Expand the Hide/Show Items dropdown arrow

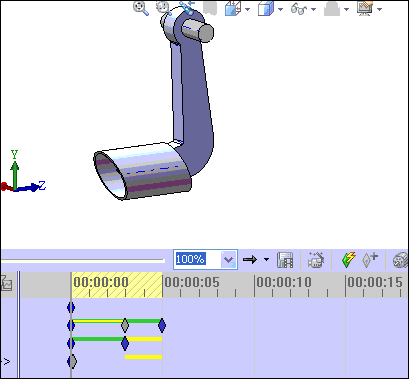(313, 9)
